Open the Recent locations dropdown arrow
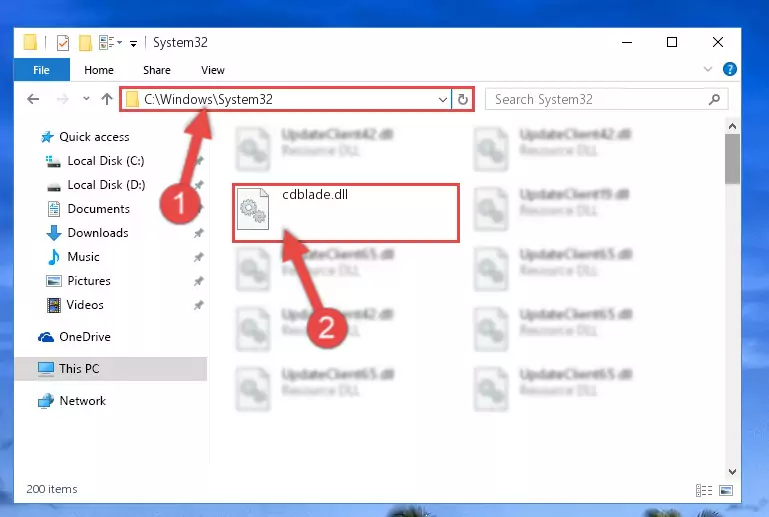This screenshot has width=769, height=517. point(86,99)
